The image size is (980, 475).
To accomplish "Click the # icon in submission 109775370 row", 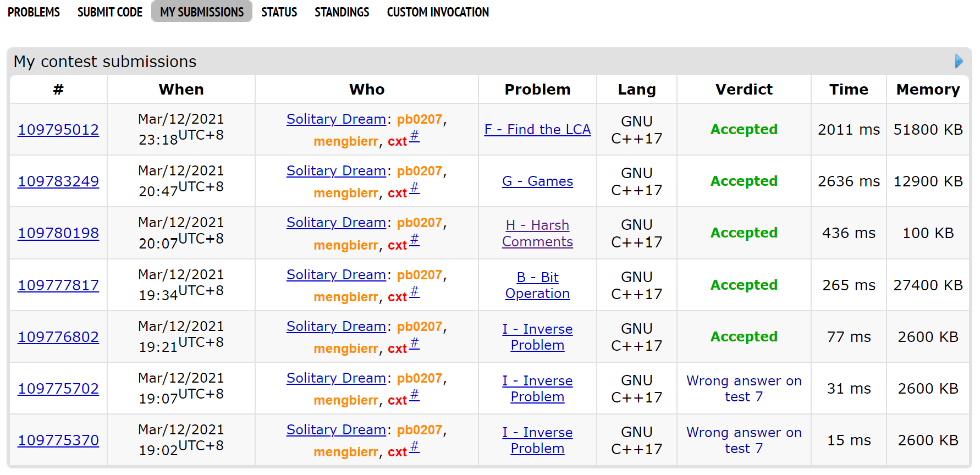I will [415, 447].
